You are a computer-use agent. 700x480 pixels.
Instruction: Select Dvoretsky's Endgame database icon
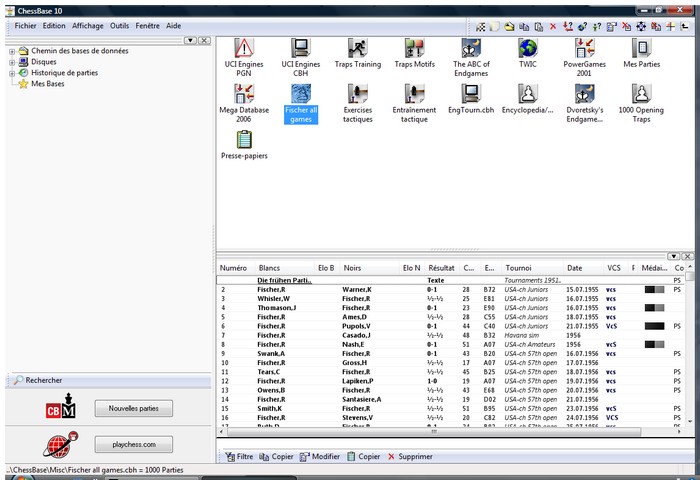coord(584,104)
